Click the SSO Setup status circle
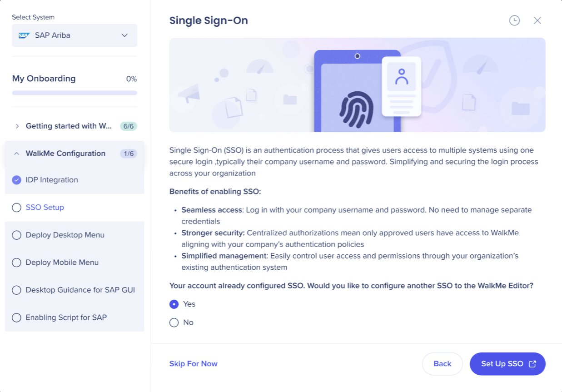 (x=17, y=208)
